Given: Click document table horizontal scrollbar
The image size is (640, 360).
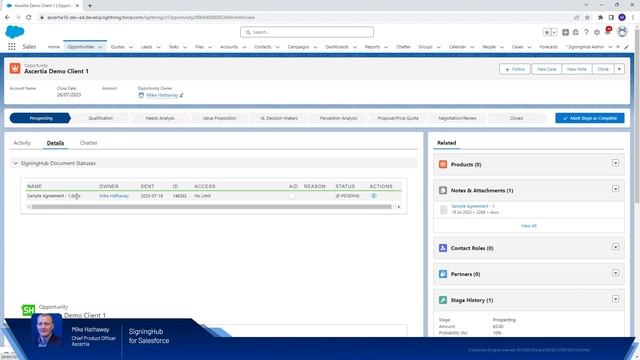Looking at the screenshot, I should tap(211, 207).
